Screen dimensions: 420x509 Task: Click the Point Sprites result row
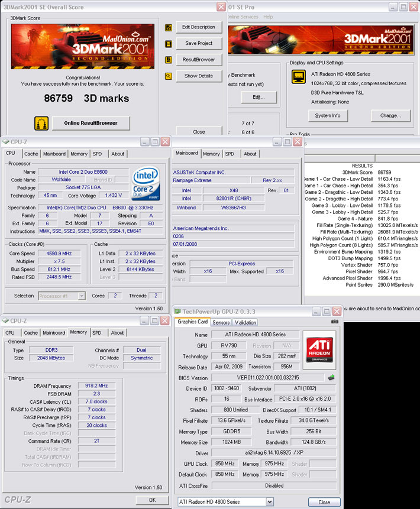coord(379,285)
